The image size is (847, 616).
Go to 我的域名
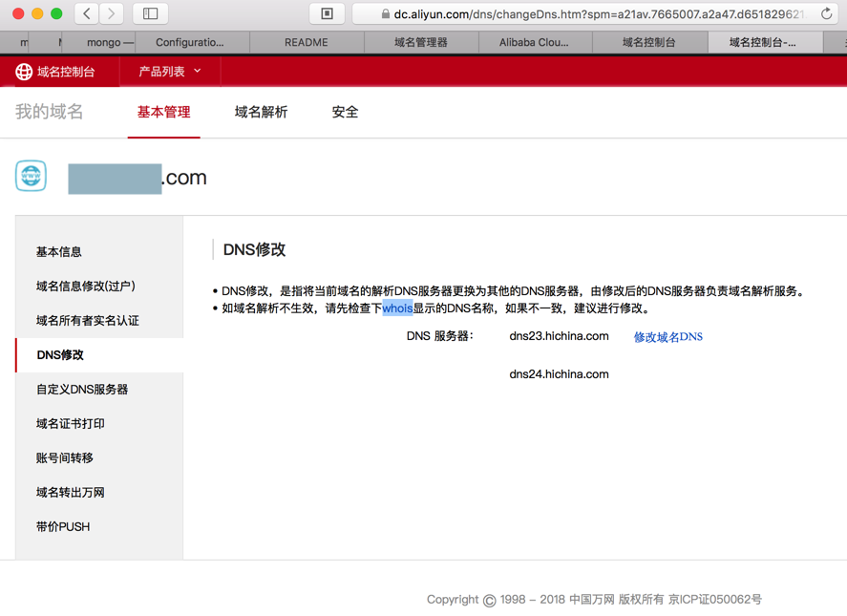point(49,112)
